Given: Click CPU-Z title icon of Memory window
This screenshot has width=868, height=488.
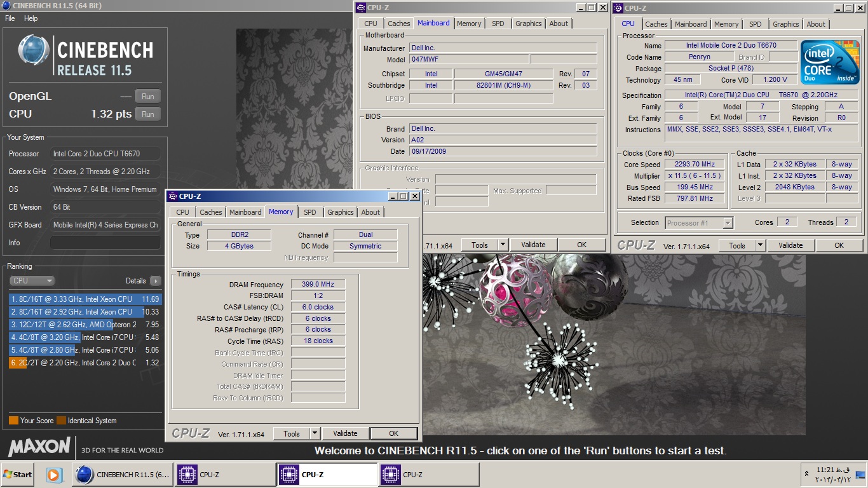Looking at the screenshot, I should pos(173,196).
